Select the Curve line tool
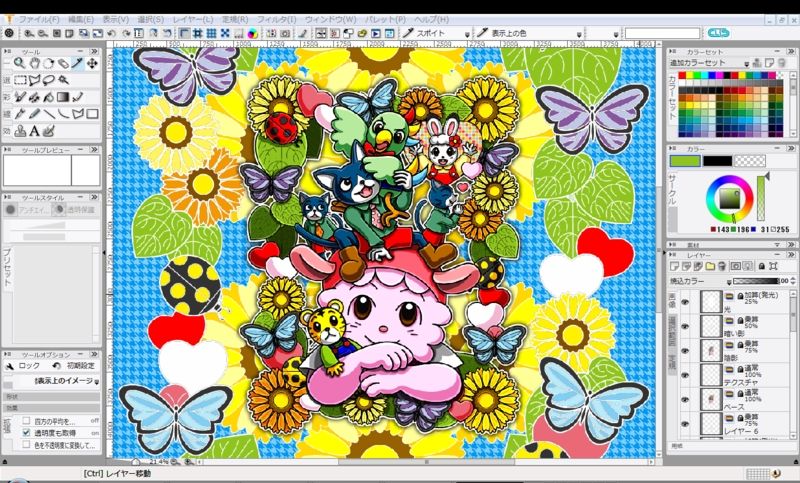The image size is (800, 483). pyautogui.click(x=63, y=114)
